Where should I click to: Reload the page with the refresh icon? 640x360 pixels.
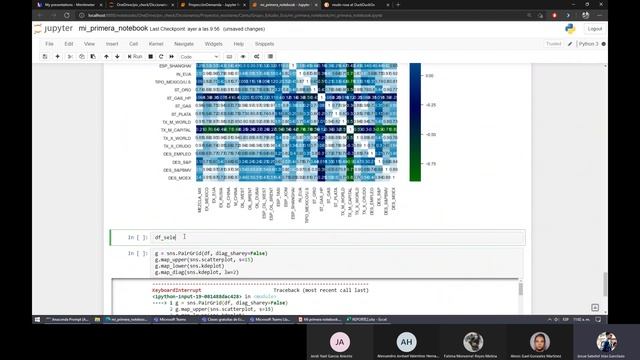point(67,16)
